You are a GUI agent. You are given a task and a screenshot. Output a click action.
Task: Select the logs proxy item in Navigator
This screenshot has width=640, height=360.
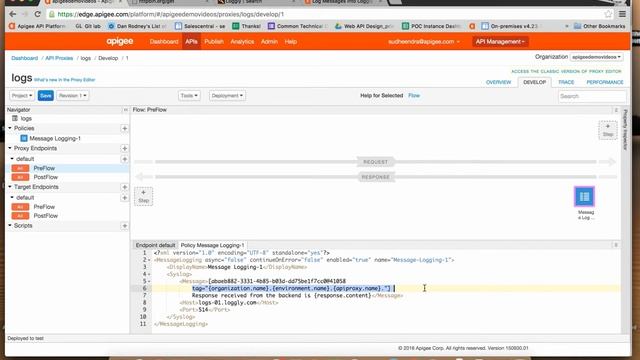click(x=26, y=118)
